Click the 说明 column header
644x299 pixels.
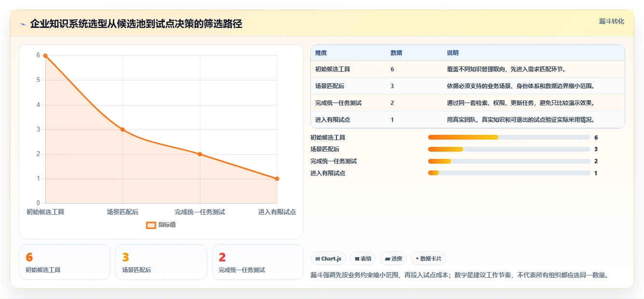click(x=453, y=53)
